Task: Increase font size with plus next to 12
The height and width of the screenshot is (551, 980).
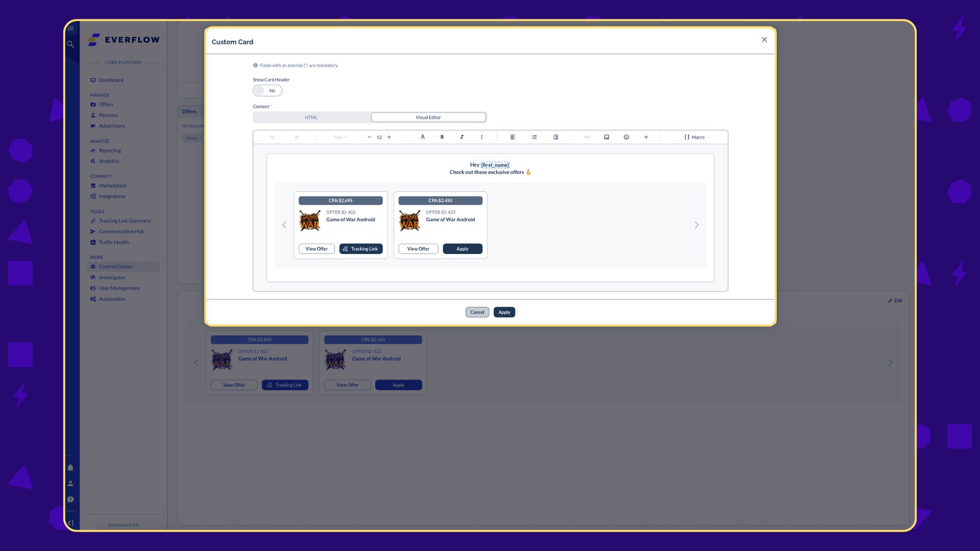Action: click(389, 137)
